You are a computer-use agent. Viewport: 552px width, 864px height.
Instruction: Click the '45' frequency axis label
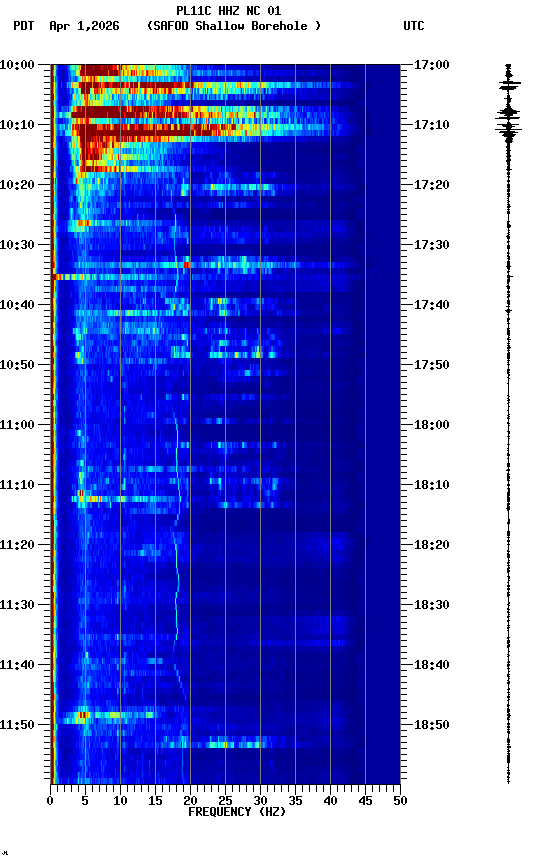365,801
